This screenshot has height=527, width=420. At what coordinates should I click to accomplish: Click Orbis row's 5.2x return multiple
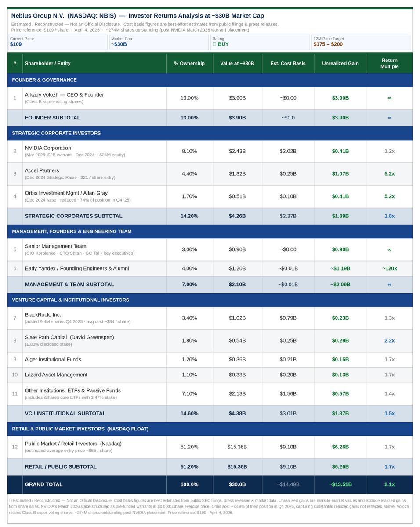click(390, 196)
